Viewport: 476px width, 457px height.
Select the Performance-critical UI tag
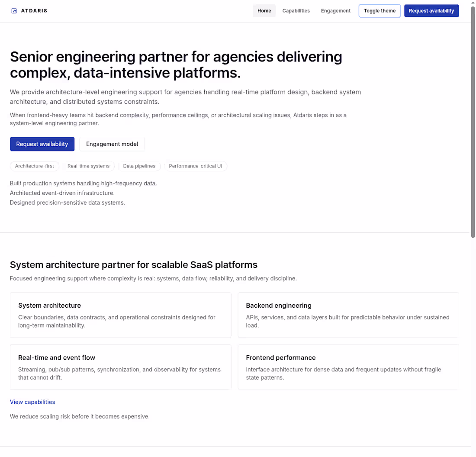196,166
